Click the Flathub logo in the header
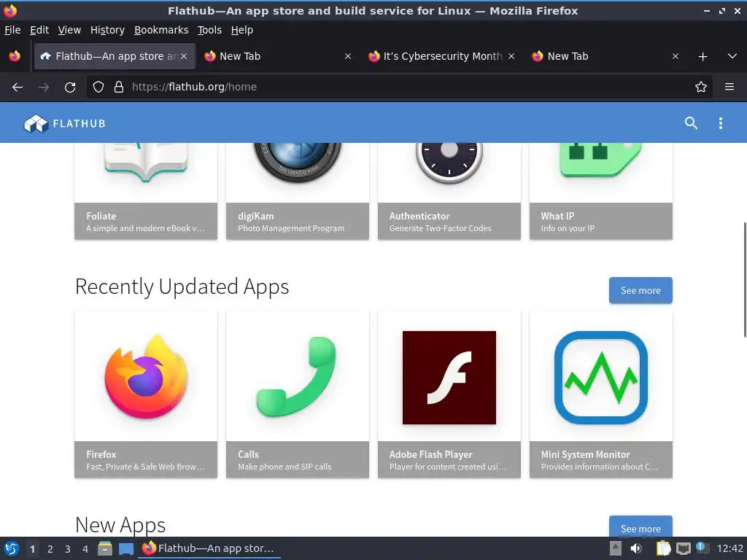The width and height of the screenshot is (747, 560). pos(65,123)
